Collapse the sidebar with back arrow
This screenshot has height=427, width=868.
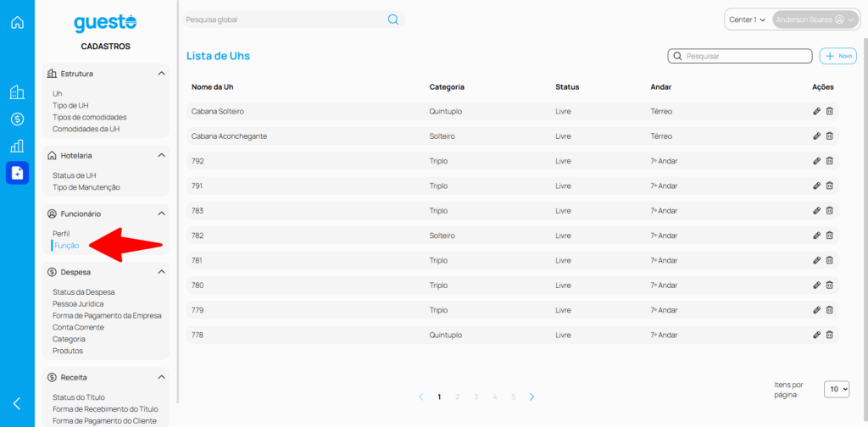(17, 403)
